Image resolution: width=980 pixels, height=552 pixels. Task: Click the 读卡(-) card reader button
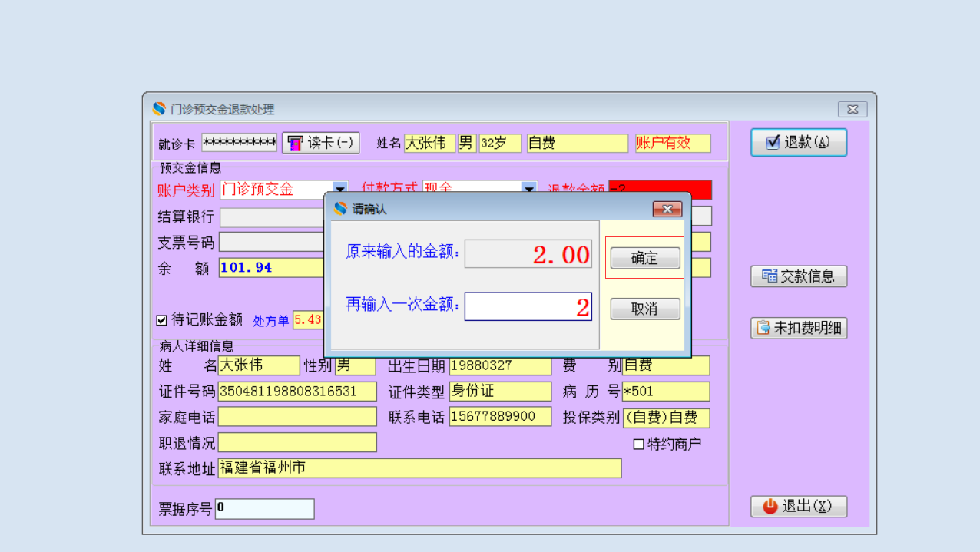[321, 143]
